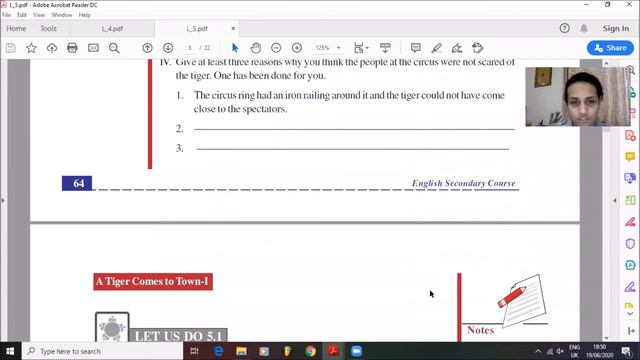
Task: Go to the previous page arrow
Action: click(147, 48)
